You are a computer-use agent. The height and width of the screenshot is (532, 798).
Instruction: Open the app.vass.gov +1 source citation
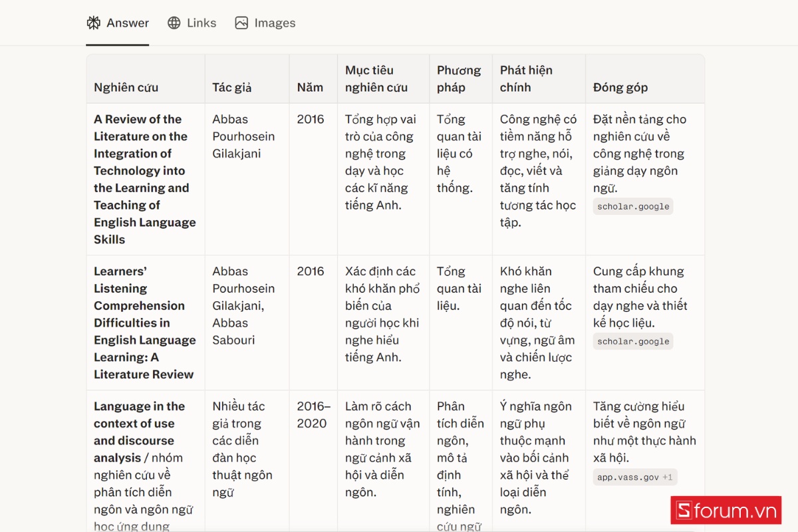coord(635,477)
